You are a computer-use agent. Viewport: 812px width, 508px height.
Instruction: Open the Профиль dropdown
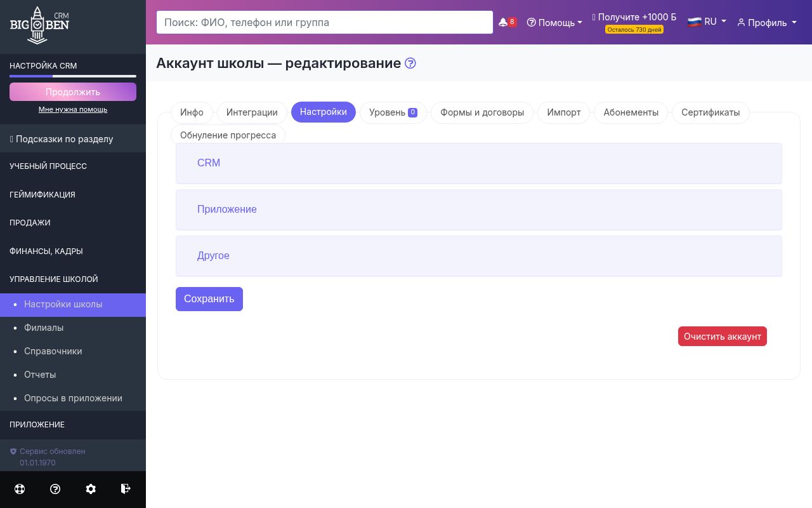point(766,22)
